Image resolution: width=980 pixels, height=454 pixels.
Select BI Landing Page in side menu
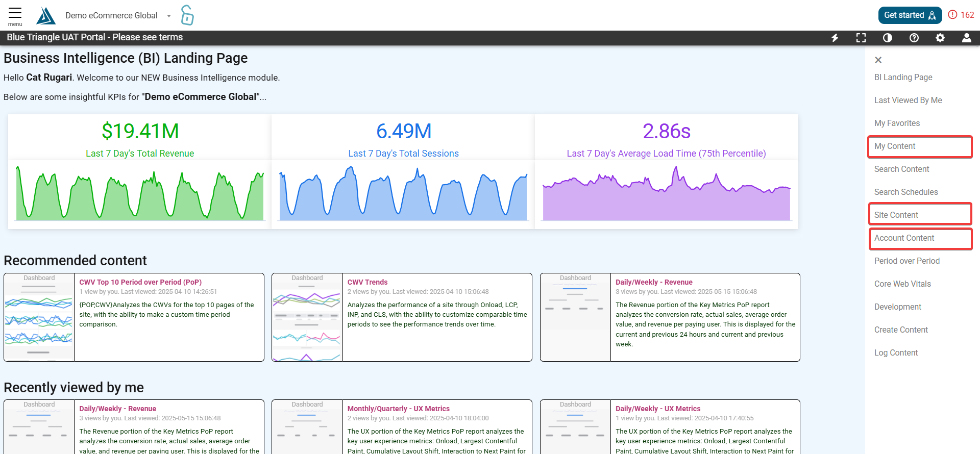tap(903, 77)
